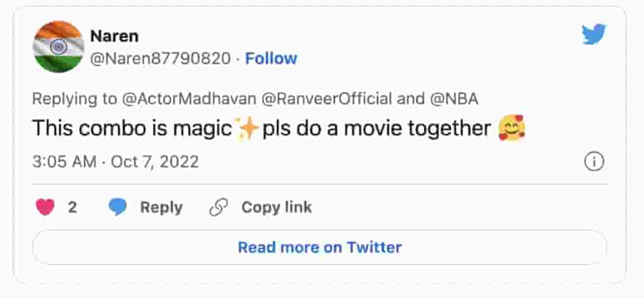644x298 pixels.
Task: Click the like count number 2
Action: (x=72, y=207)
